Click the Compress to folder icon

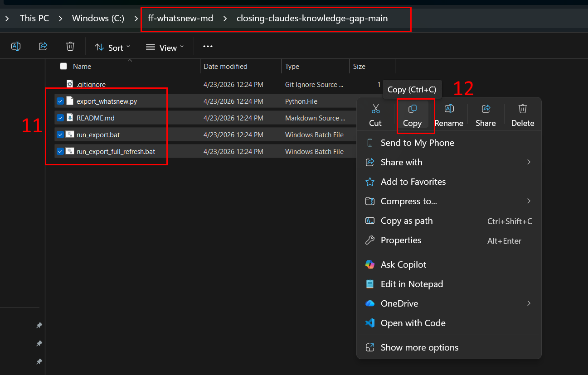point(370,201)
